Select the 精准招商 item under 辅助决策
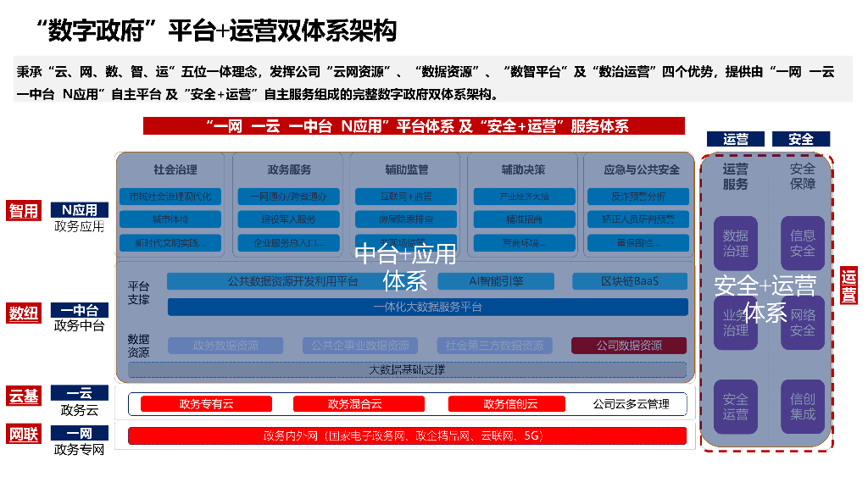This screenshot has height=488, width=868. point(523,219)
